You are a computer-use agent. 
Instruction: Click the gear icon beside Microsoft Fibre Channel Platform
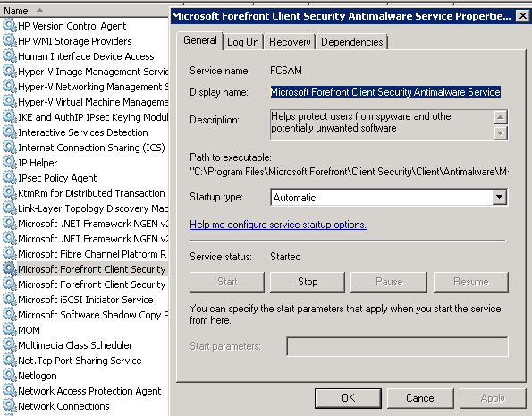(x=9, y=254)
